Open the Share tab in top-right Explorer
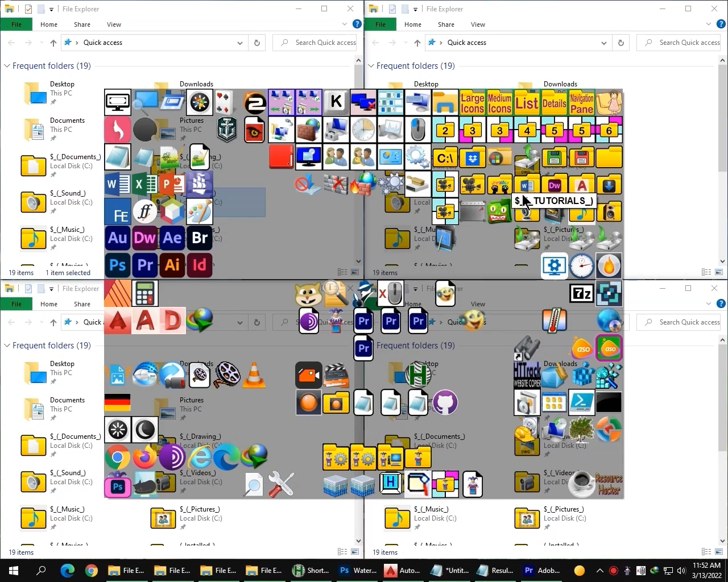 click(x=446, y=24)
